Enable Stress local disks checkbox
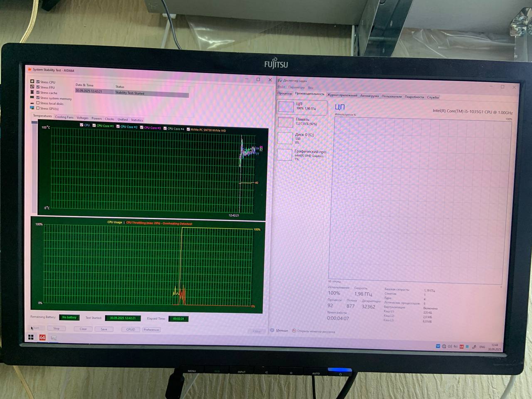The image size is (532, 399). 38,103
